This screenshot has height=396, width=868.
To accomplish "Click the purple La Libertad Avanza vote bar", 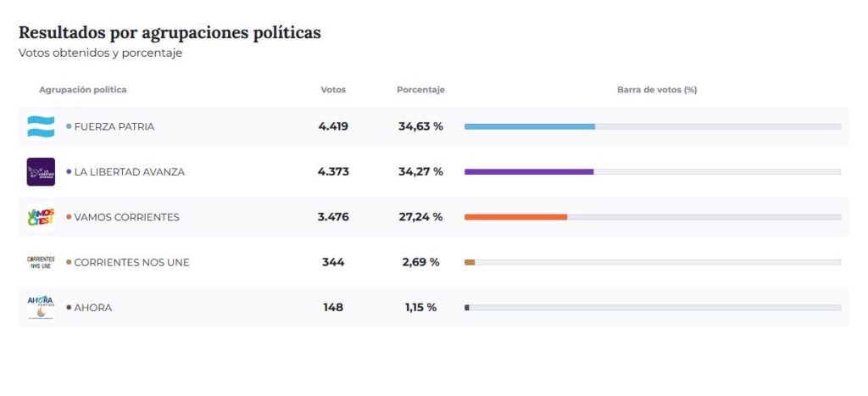I will (528, 171).
